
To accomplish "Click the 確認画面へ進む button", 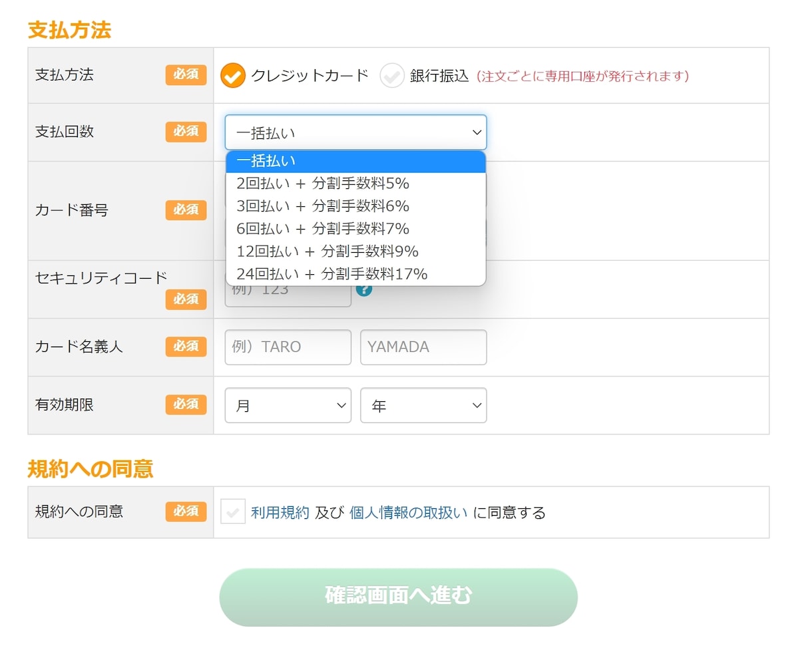I will (x=399, y=597).
